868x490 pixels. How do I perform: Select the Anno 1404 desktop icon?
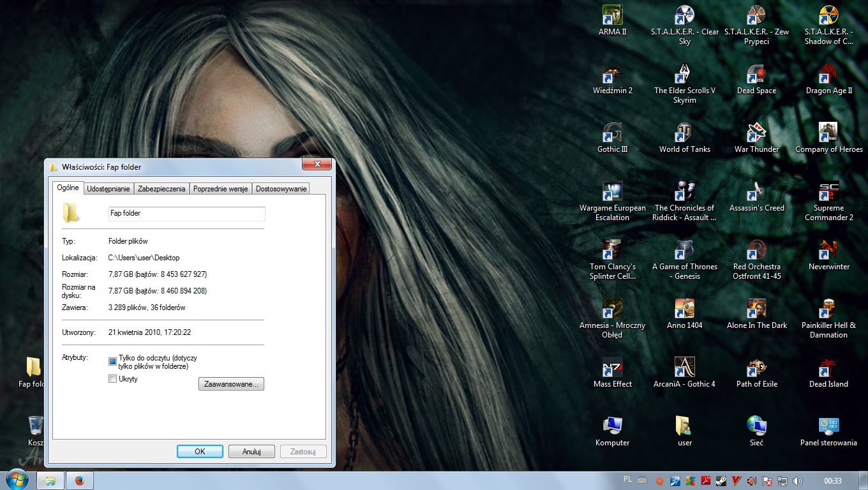(684, 314)
